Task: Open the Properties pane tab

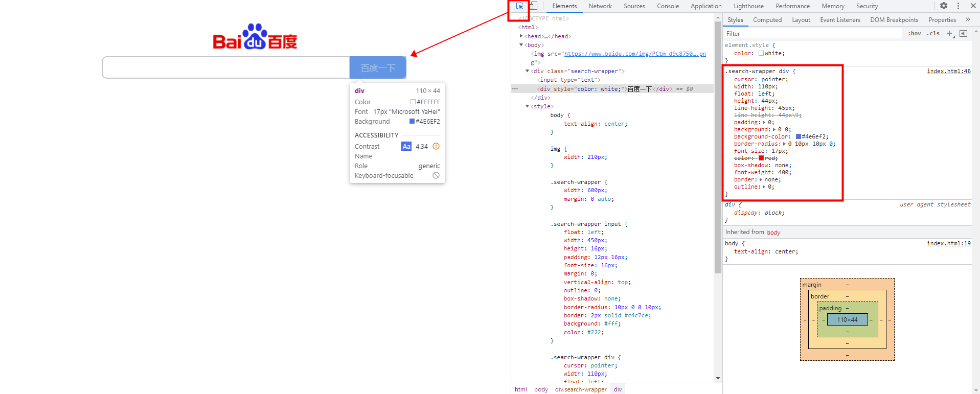Action: click(x=942, y=20)
